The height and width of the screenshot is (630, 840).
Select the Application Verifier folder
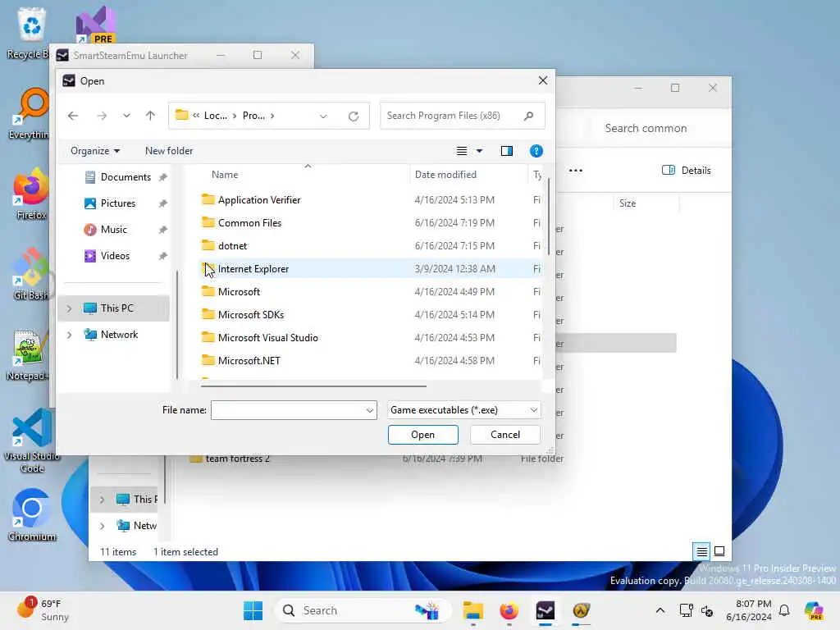pyautogui.click(x=370, y=200)
